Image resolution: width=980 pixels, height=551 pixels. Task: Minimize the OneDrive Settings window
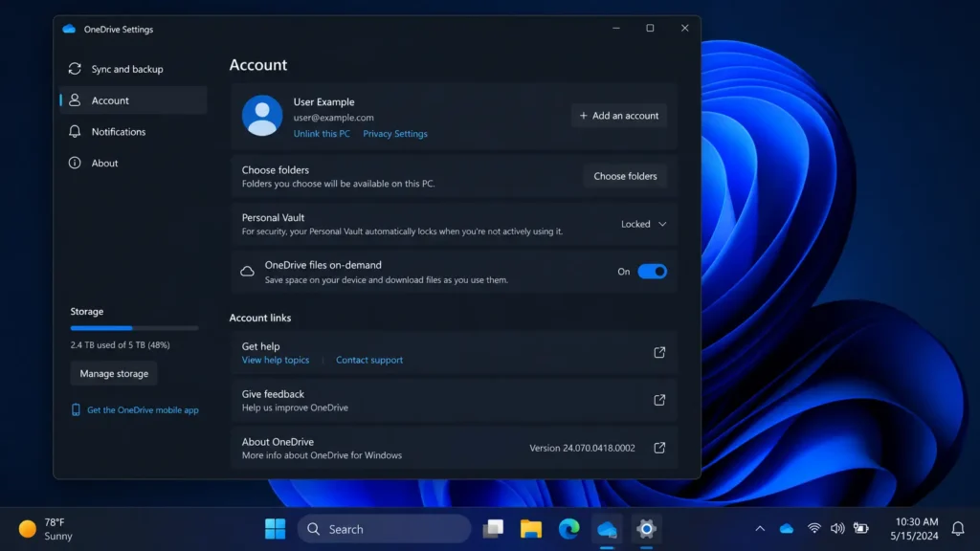click(616, 28)
